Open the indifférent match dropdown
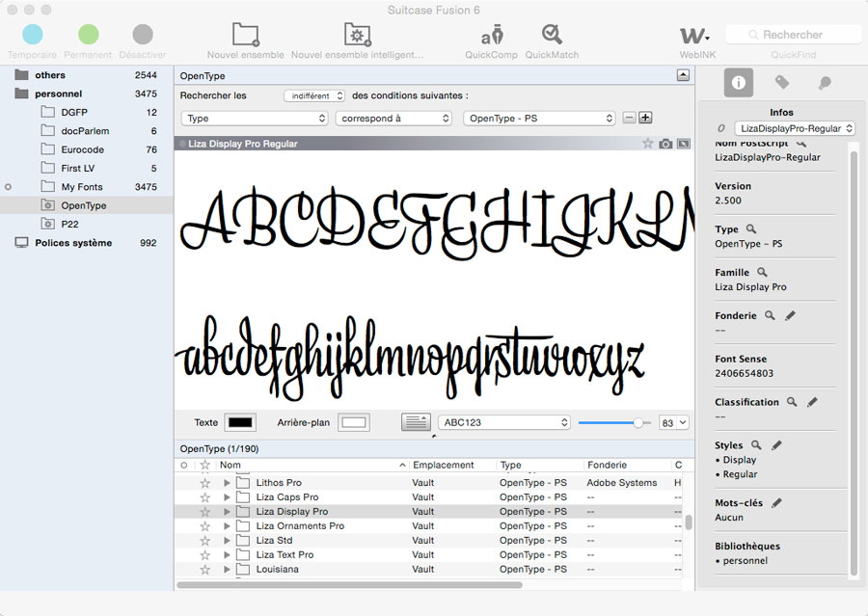868x616 pixels. 314,95
